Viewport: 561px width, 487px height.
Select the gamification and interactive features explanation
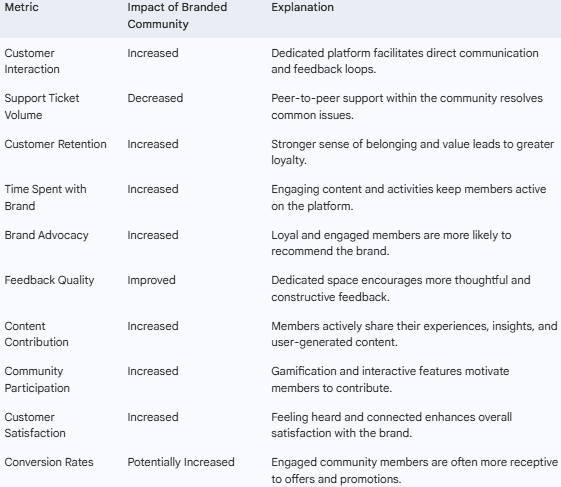click(390, 379)
